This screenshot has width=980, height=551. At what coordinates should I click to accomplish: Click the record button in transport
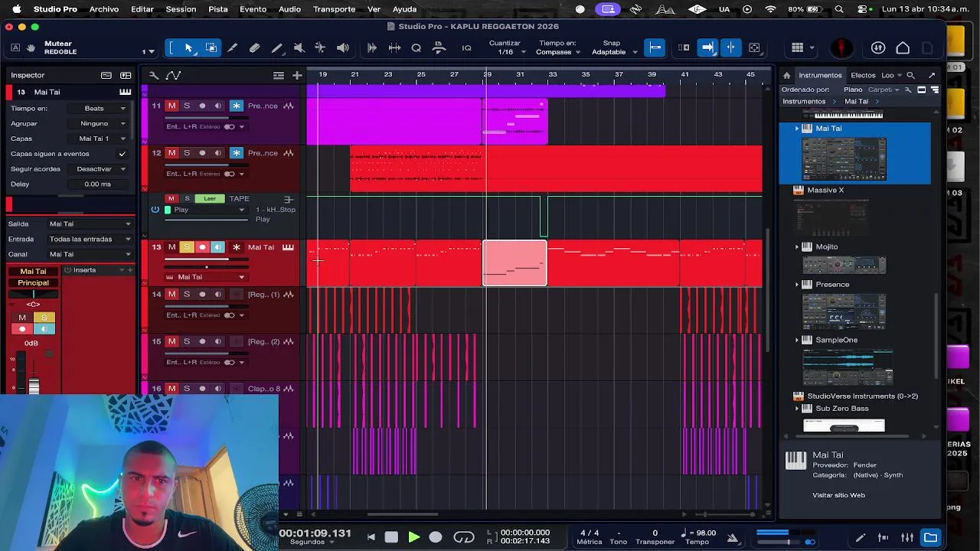point(436,537)
